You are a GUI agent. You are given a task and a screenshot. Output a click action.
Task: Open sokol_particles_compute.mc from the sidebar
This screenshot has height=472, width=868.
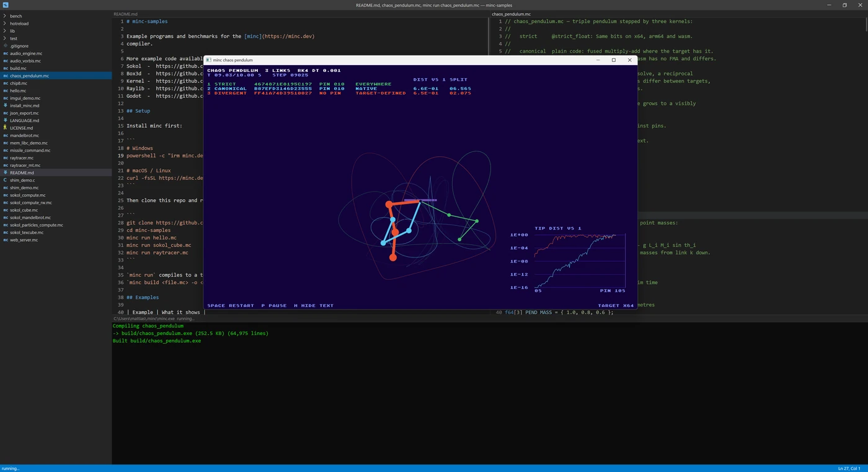tap(56, 225)
